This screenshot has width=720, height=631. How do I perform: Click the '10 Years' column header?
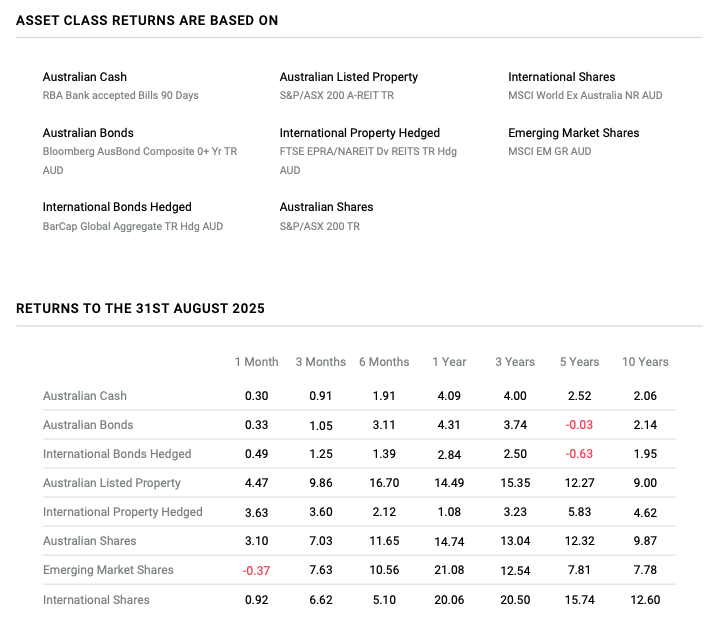coord(645,362)
